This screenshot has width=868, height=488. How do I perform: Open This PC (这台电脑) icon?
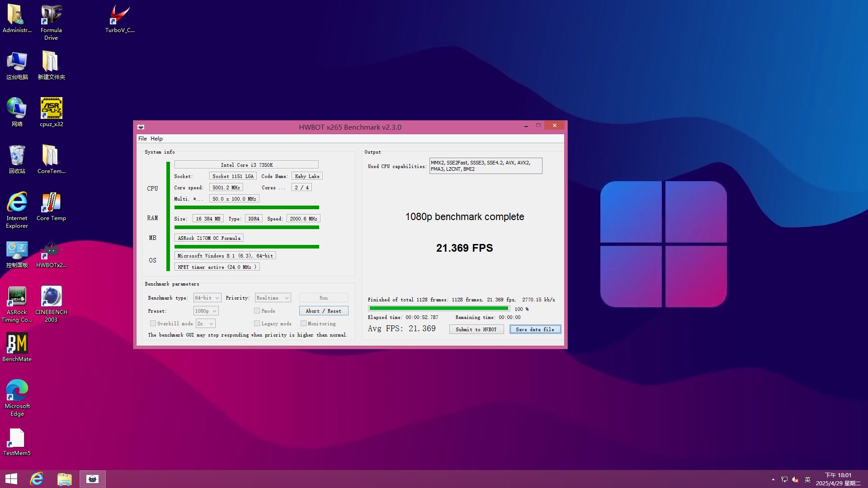(x=17, y=66)
